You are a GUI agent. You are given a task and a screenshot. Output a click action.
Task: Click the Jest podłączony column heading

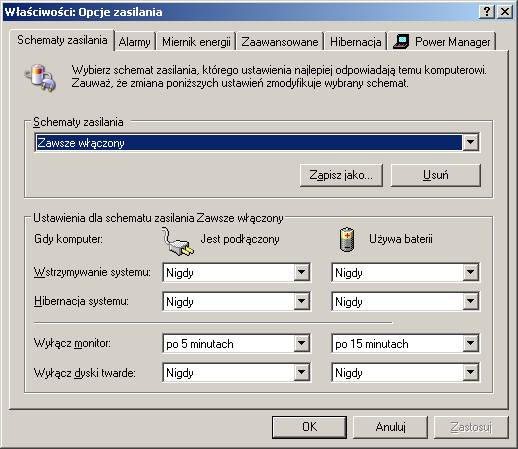tap(240, 239)
